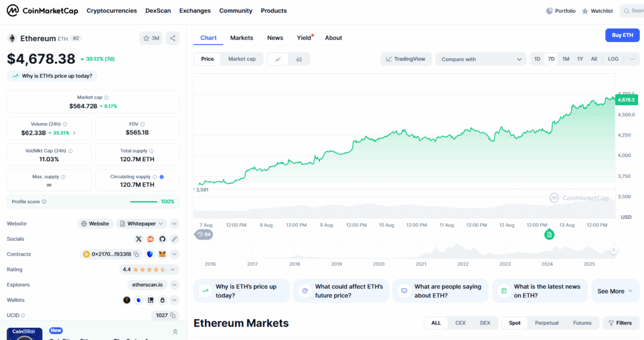Open Filters for Ethereum Markets
This screenshot has height=340, width=644.
click(621, 323)
